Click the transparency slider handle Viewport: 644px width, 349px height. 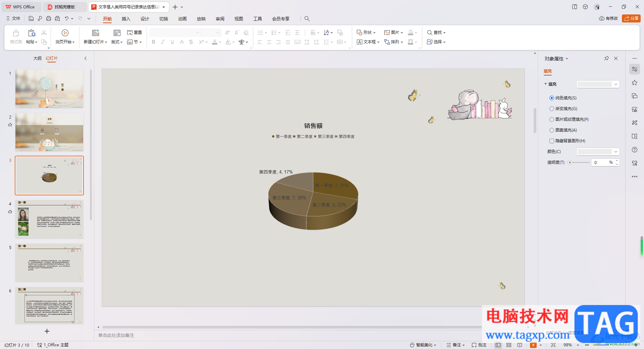pos(570,162)
